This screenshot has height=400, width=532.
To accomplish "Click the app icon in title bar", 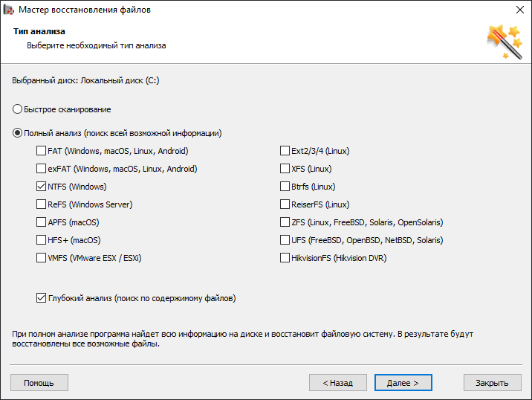I will [x=8, y=10].
